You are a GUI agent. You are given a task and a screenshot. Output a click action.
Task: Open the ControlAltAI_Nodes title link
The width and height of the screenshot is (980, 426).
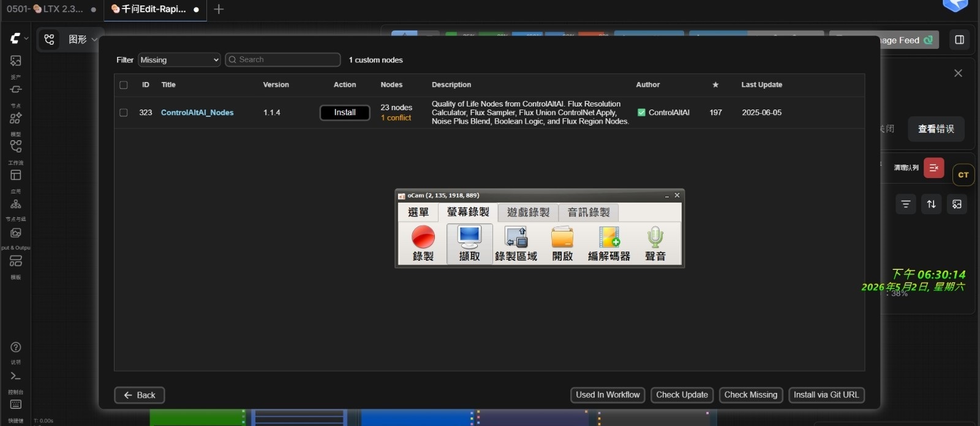(x=197, y=113)
